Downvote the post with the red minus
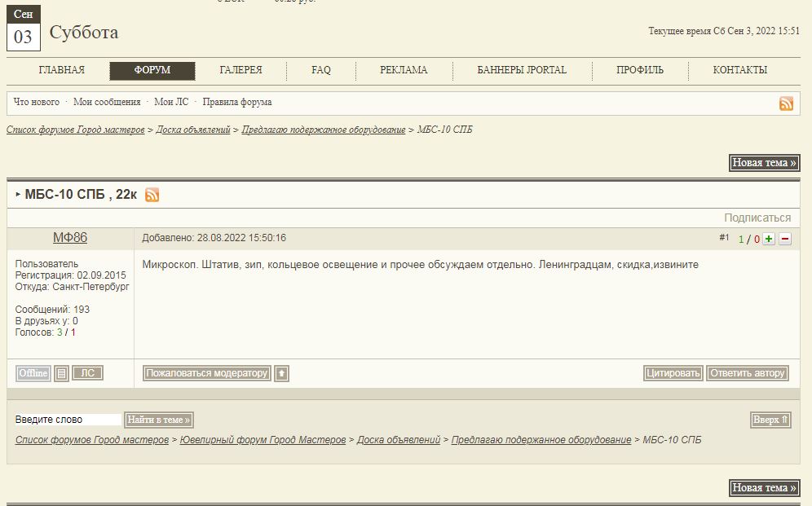The height and width of the screenshot is (506, 812). pos(785,239)
